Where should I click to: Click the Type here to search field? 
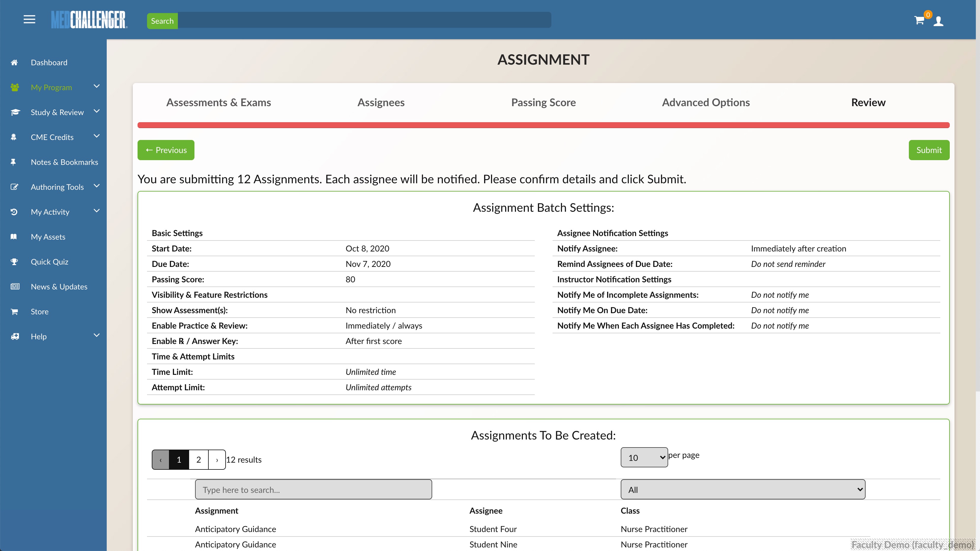point(314,489)
